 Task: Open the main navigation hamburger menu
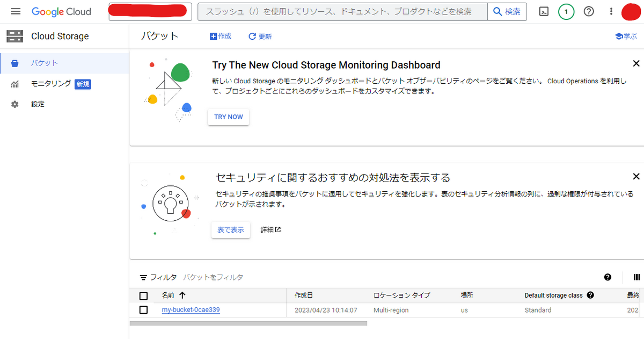(x=16, y=11)
